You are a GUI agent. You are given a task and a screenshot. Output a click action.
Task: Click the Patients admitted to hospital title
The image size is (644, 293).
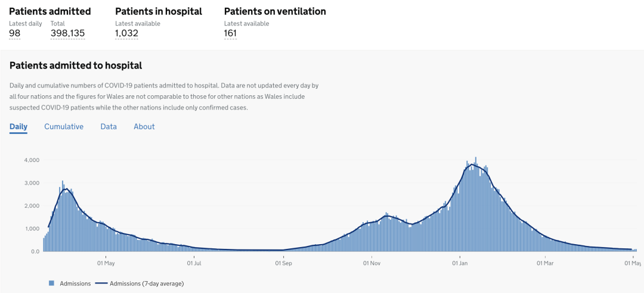point(76,66)
